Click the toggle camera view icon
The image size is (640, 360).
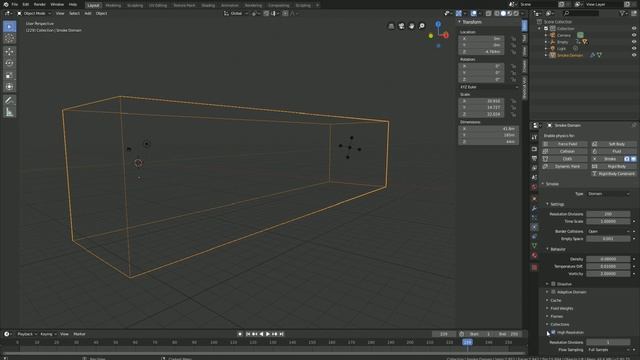tap(401, 26)
